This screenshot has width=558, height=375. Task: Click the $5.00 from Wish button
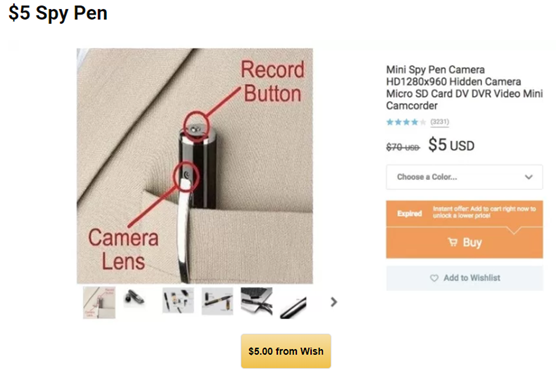[x=286, y=351]
